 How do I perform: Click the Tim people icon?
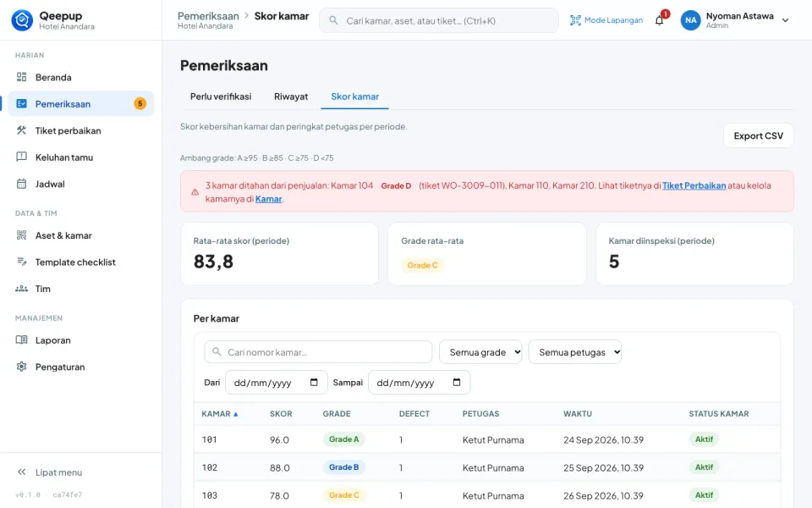21,289
